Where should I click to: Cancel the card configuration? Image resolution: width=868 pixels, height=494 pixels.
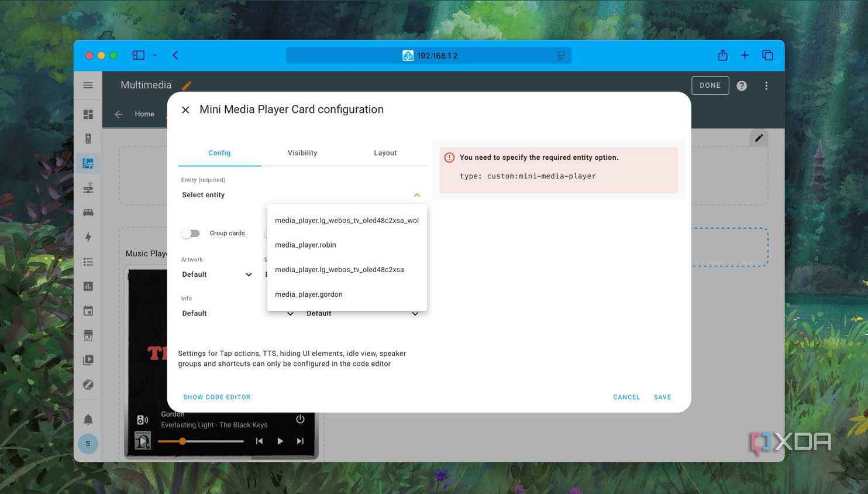626,397
